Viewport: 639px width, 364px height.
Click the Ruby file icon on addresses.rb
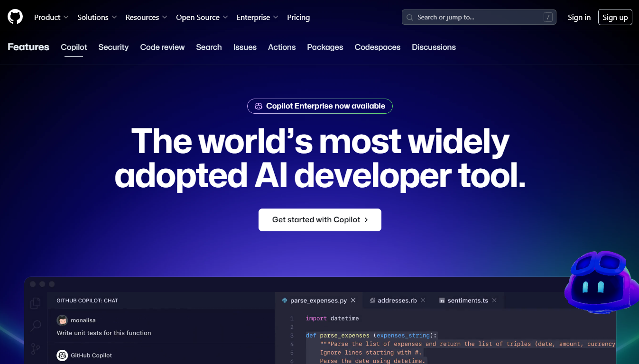tap(373, 300)
